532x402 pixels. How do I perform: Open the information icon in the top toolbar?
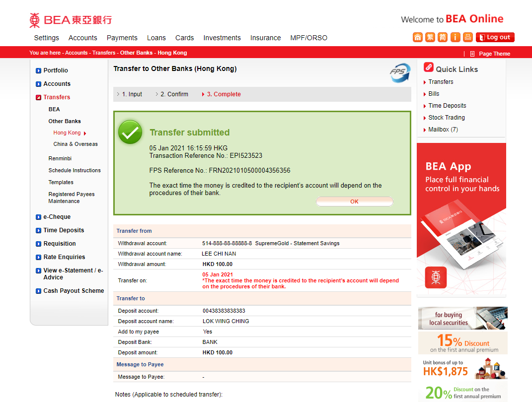pos(455,37)
